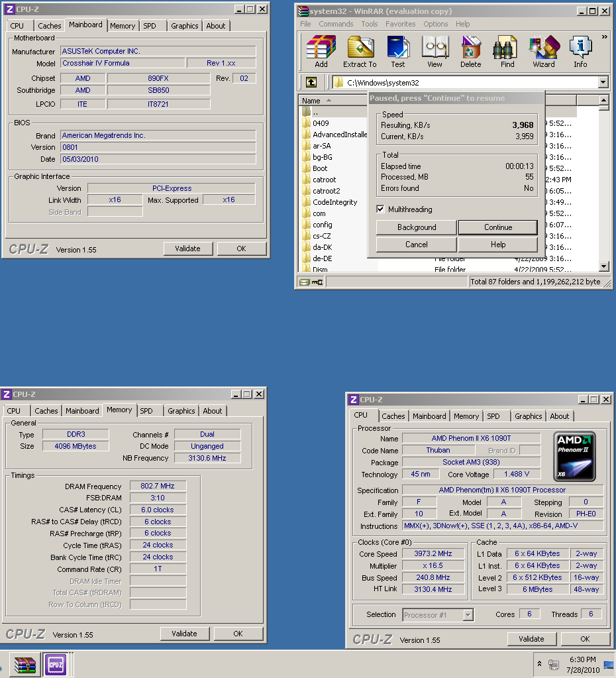Click the Core Speed 3973.2 MHz value
The height and width of the screenshot is (678, 616).
click(x=433, y=553)
